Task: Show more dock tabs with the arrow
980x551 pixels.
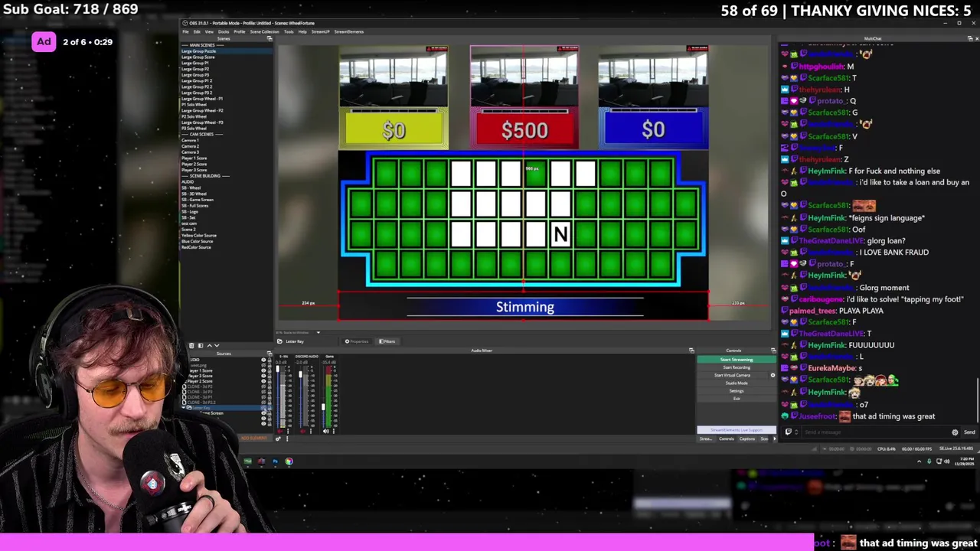Action: tap(775, 439)
